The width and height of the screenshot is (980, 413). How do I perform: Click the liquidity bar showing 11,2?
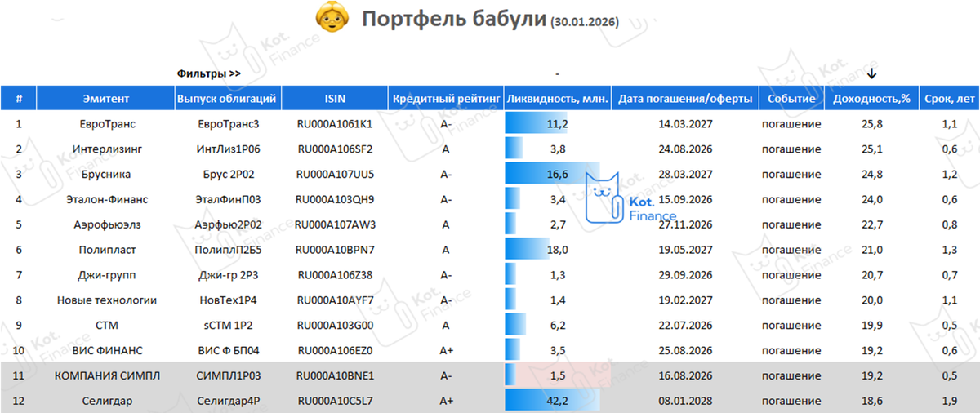536,124
